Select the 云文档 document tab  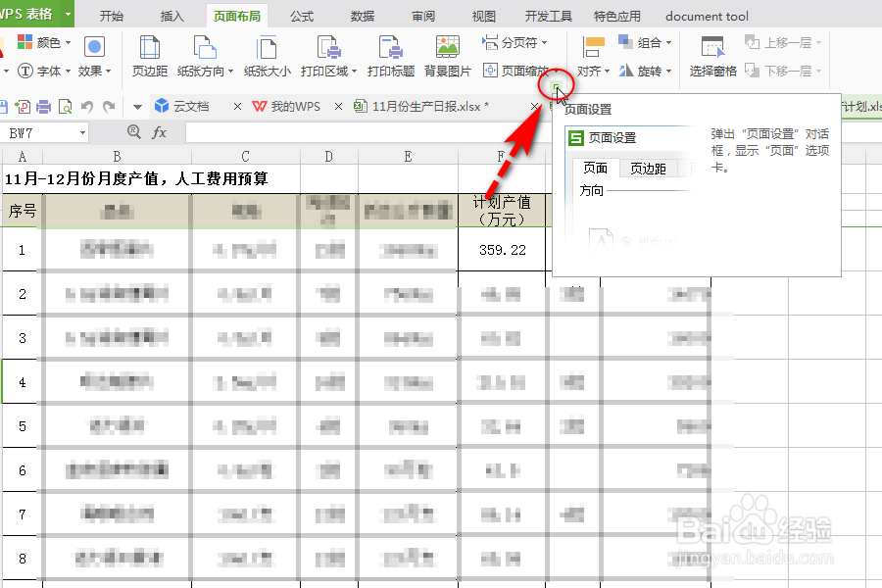click(x=190, y=107)
